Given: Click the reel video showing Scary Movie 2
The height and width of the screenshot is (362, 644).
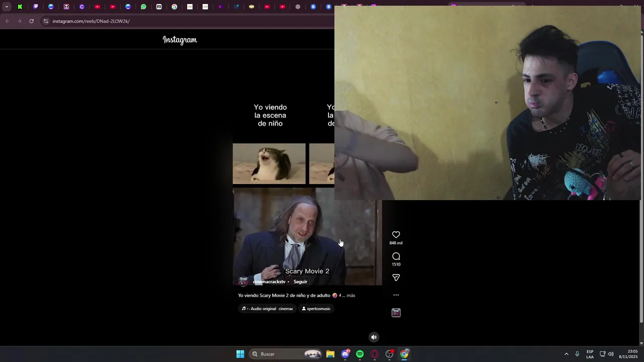Looking at the screenshot, I should coord(307,237).
